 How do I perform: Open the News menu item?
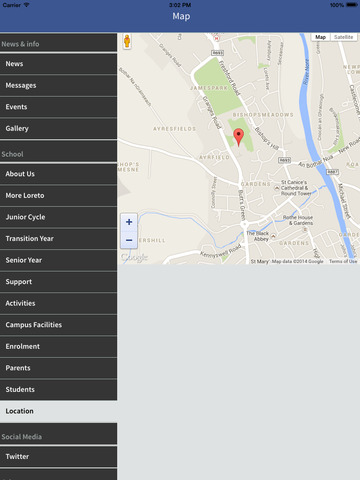pyautogui.click(x=58, y=64)
